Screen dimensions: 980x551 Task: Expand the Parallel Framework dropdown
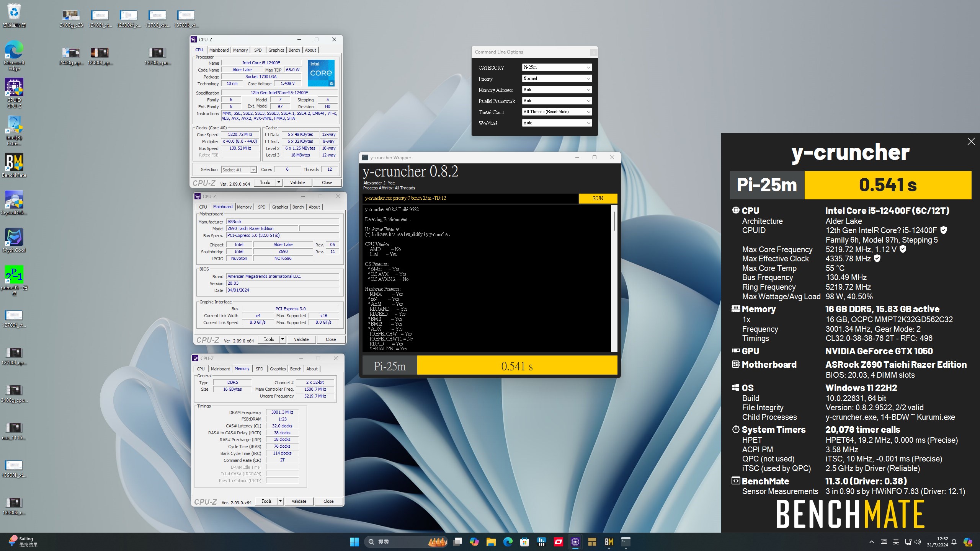pos(557,101)
